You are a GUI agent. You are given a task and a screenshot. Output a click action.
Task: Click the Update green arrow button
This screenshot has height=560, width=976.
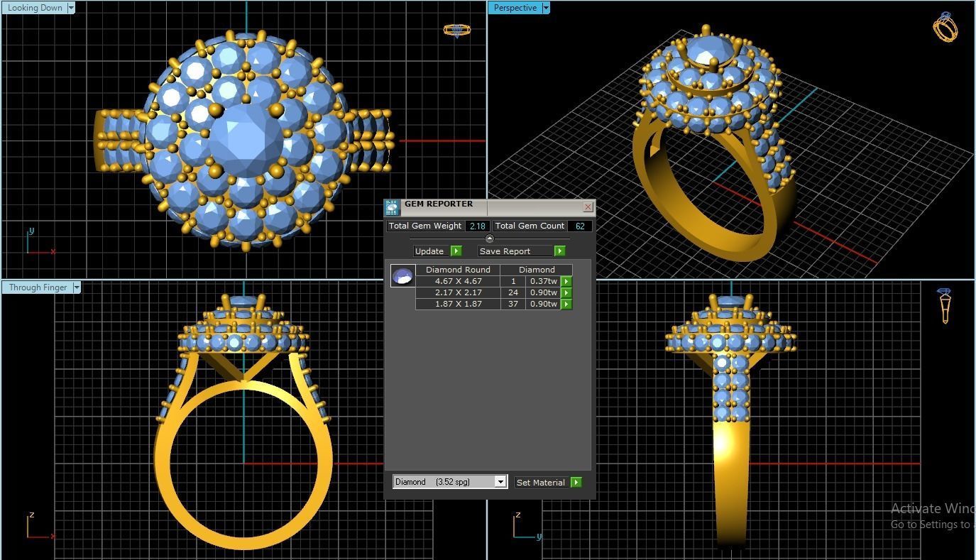click(x=456, y=251)
